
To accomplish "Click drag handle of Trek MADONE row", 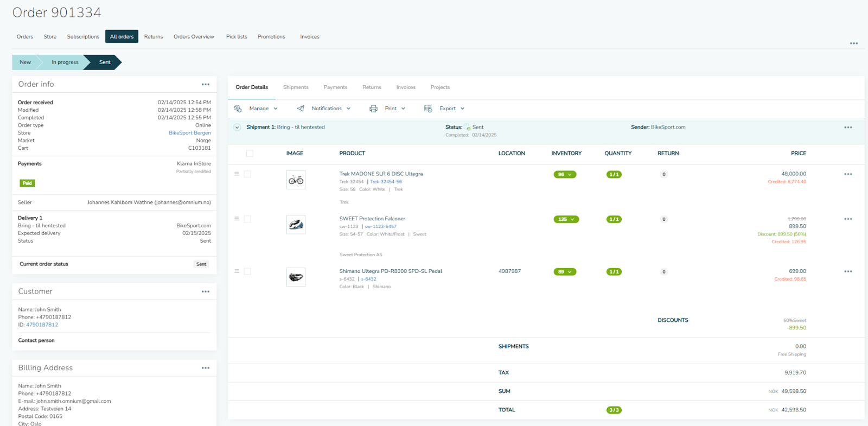I will (237, 174).
